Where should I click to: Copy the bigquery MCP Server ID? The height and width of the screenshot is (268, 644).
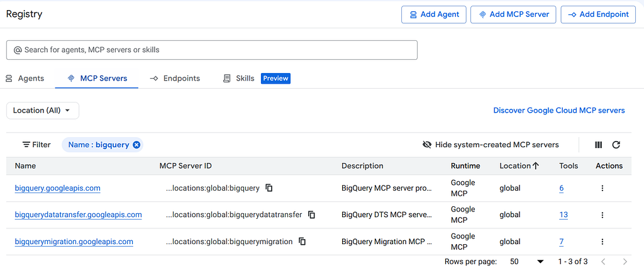(269, 188)
